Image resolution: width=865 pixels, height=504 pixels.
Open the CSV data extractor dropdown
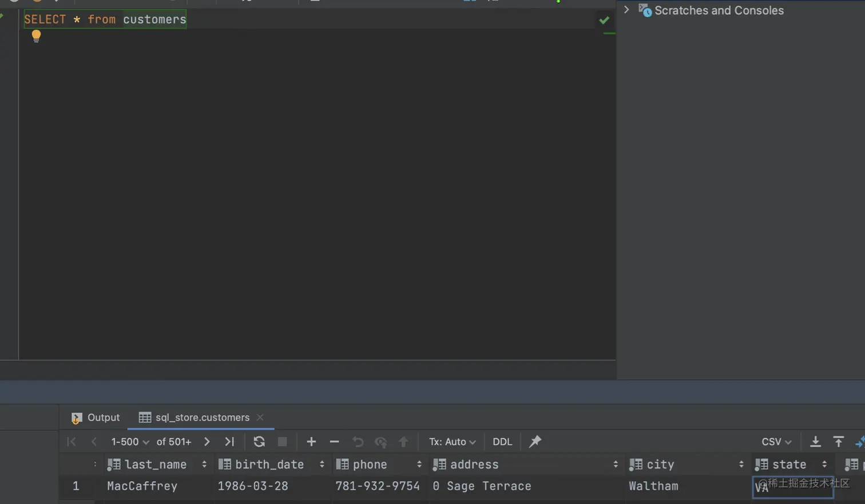[776, 442]
